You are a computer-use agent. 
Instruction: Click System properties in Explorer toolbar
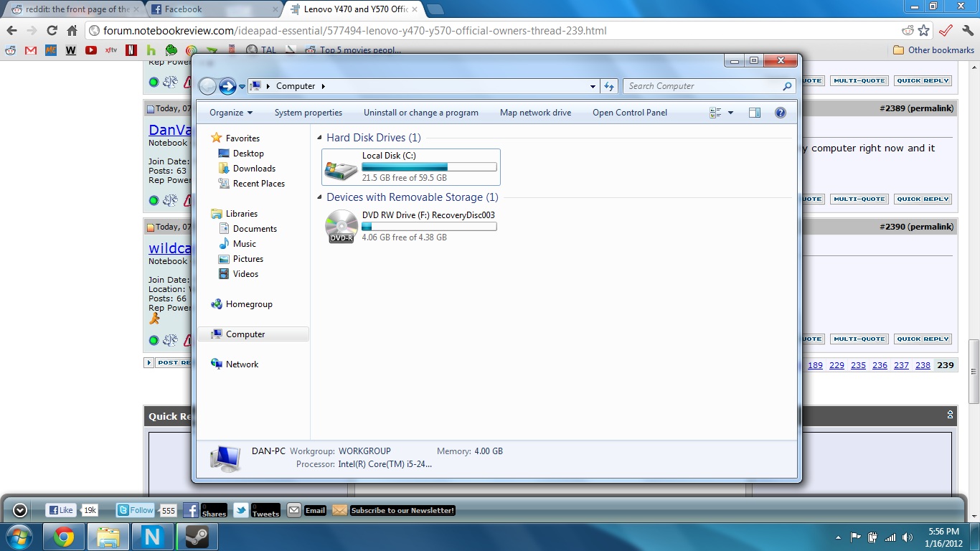[x=308, y=113]
